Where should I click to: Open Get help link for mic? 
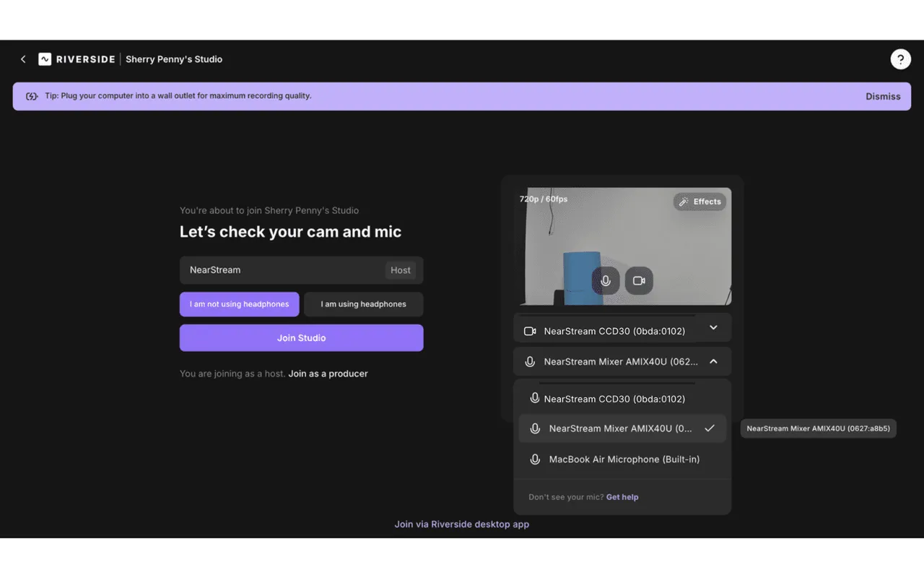622,497
